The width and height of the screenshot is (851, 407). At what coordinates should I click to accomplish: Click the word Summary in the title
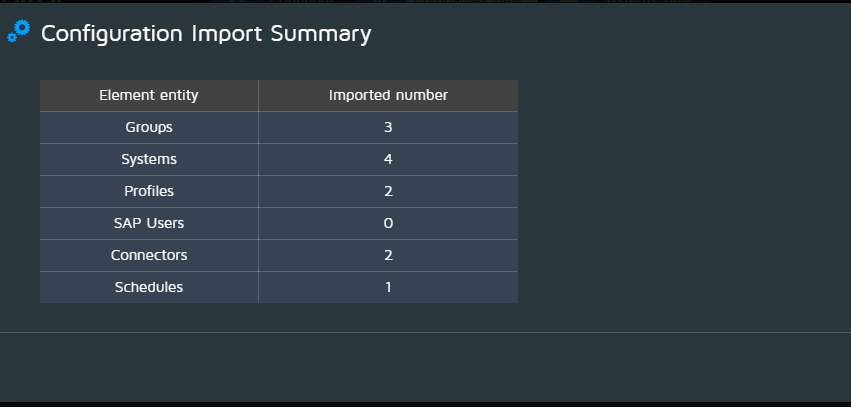[x=321, y=35]
